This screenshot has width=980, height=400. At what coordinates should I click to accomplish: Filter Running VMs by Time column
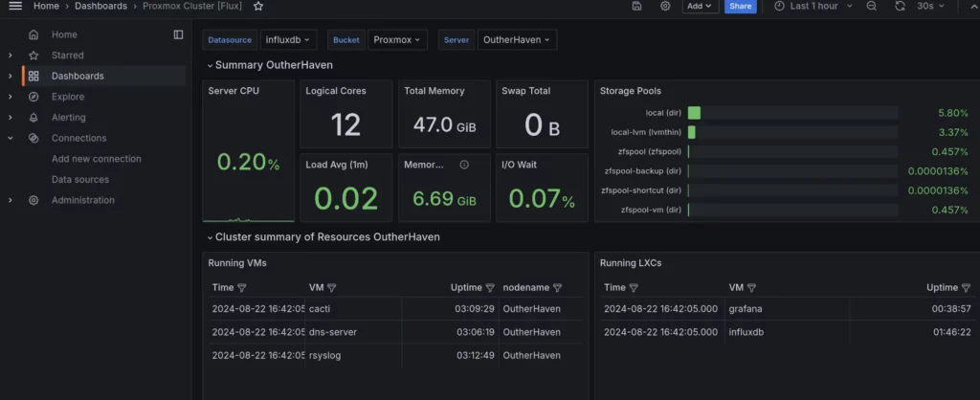[242, 287]
